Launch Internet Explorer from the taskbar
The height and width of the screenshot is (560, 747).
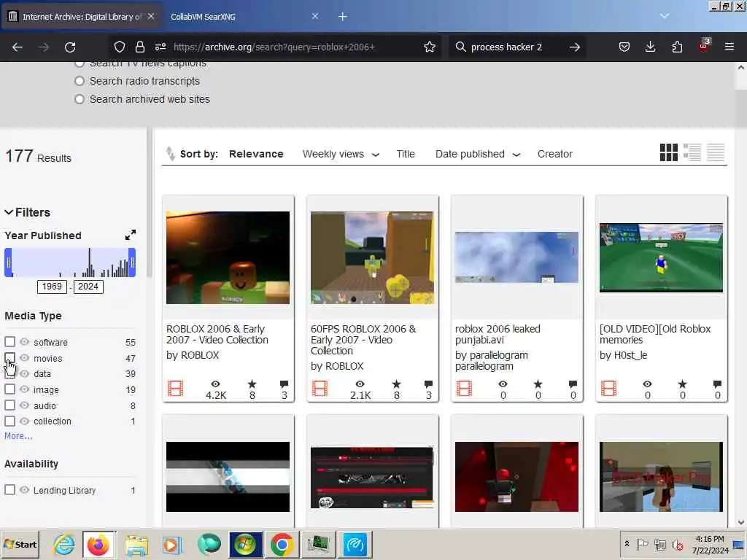click(64, 544)
